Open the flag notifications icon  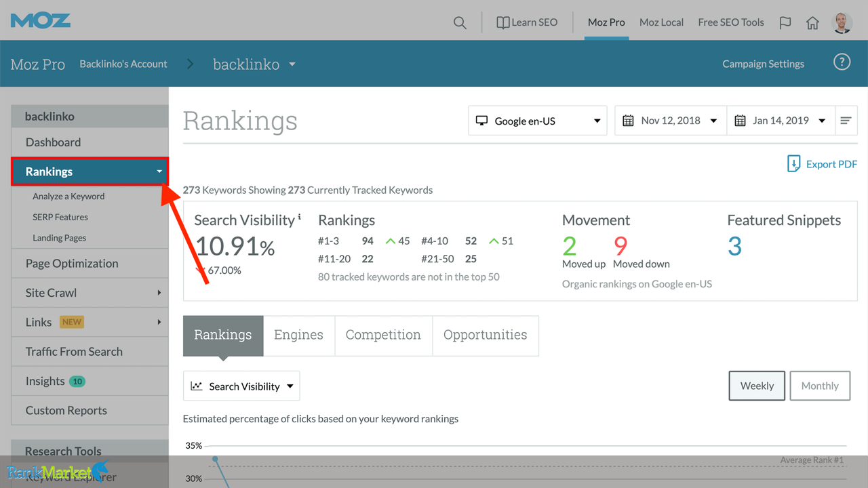click(785, 22)
